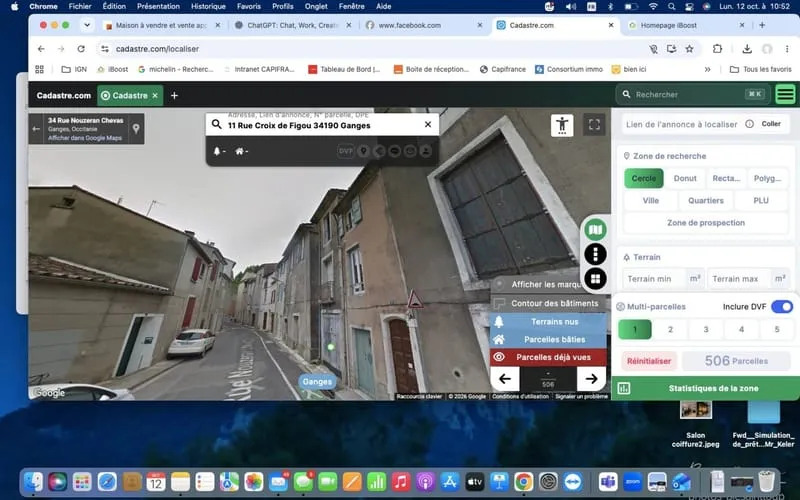The width and height of the screenshot is (800, 500).
Task: Open Statistiques de la zone
Action: tap(706, 388)
